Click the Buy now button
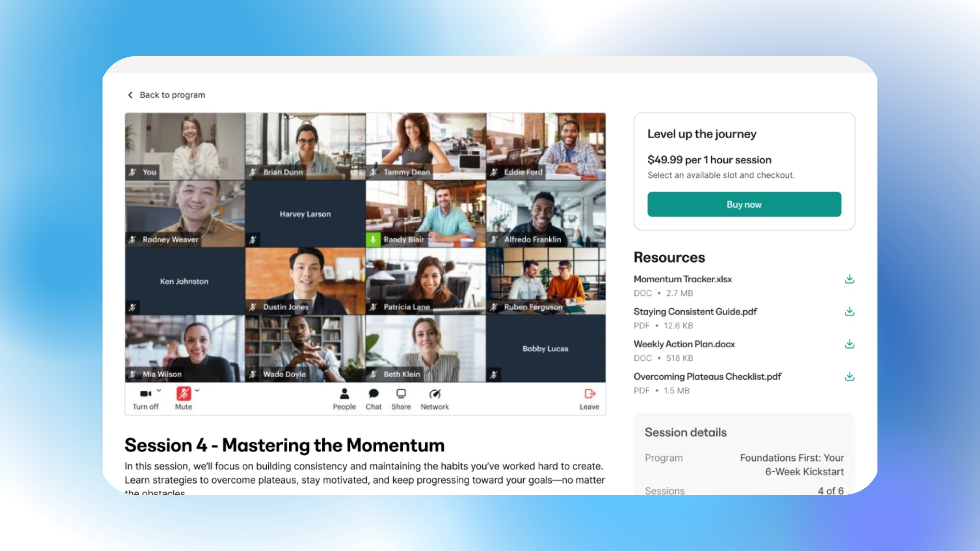Viewport: 980px width, 551px height. pos(744,204)
